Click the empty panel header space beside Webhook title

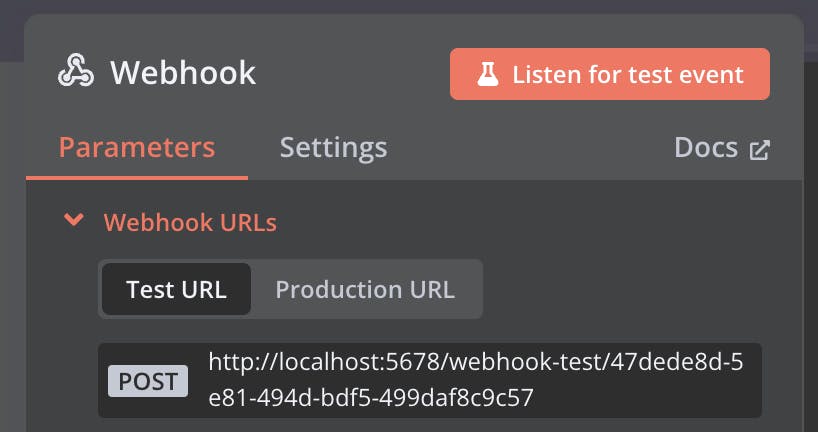coord(350,73)
